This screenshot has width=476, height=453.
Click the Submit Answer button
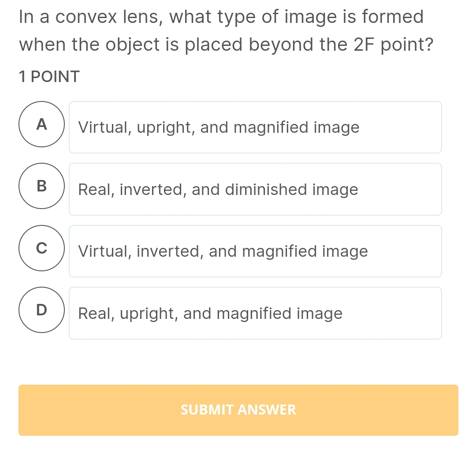click(238, 410)
